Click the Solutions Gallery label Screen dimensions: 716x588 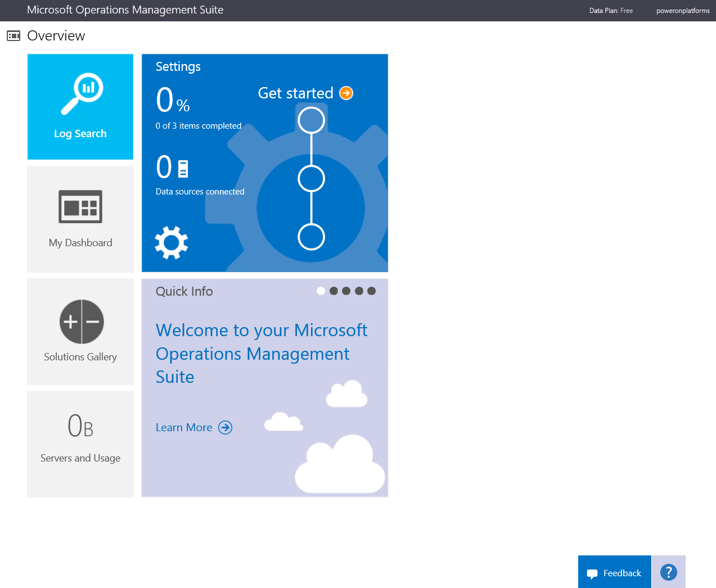tap(80, 357)
